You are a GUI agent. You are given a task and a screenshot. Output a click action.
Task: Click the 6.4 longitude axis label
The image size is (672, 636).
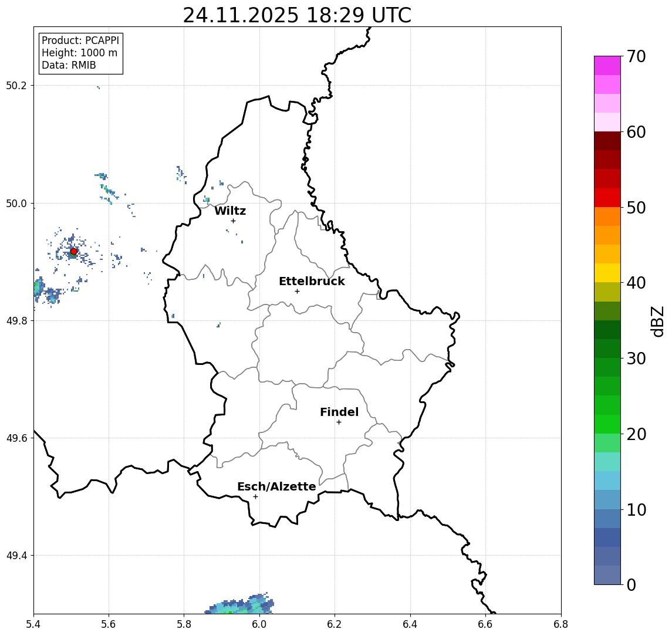[410, 624]
